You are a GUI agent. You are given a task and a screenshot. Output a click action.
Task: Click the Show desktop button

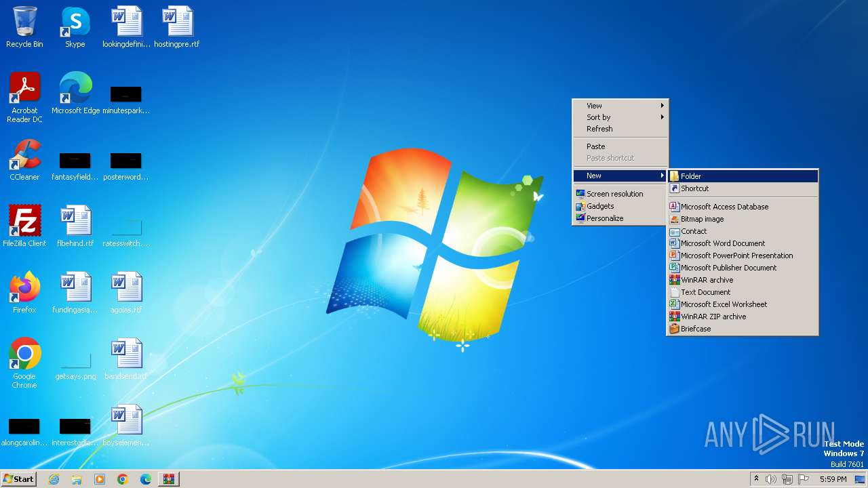coord(860,479)
